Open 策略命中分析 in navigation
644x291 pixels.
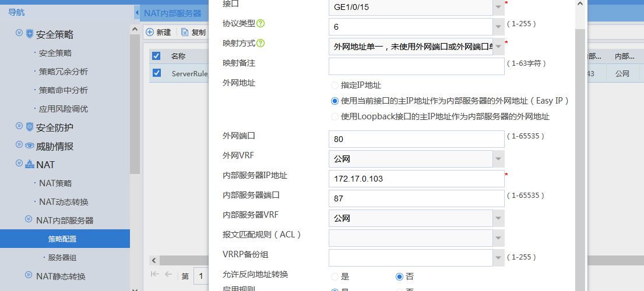(64, 90)
